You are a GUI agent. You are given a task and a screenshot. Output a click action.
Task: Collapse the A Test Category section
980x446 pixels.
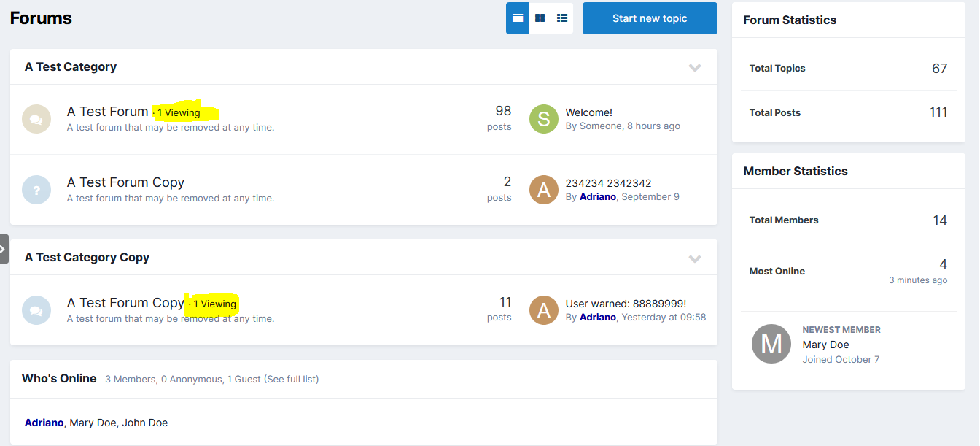coord(695,67)
